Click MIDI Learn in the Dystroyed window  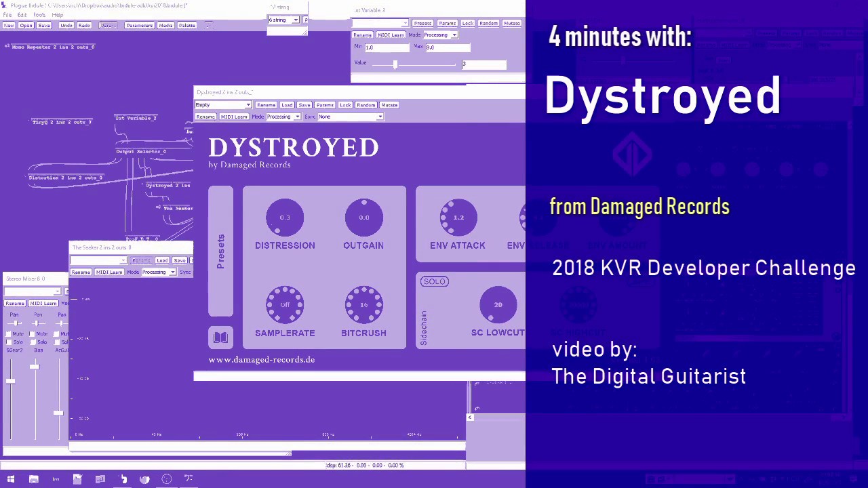[x=234, y=117]
